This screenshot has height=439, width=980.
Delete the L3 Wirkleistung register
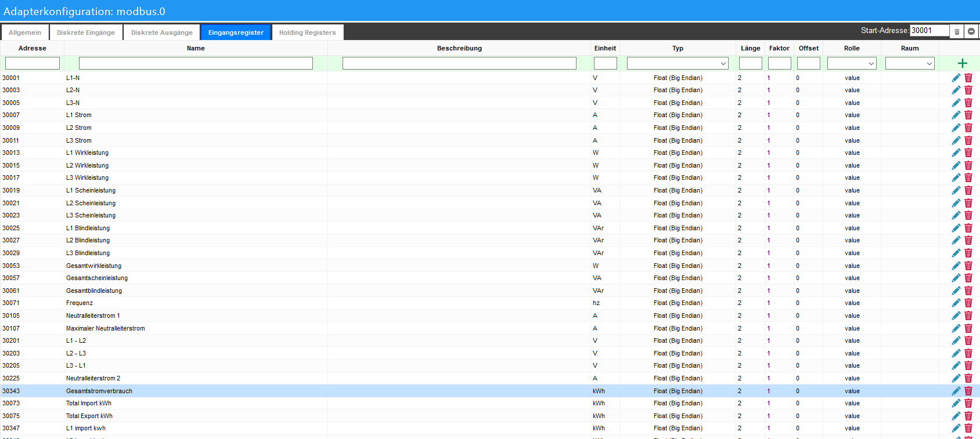point(968,177)
